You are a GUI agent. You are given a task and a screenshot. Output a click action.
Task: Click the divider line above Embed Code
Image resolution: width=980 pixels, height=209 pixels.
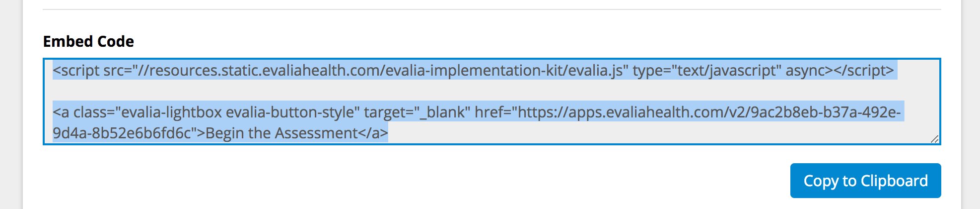coord(492,9)
